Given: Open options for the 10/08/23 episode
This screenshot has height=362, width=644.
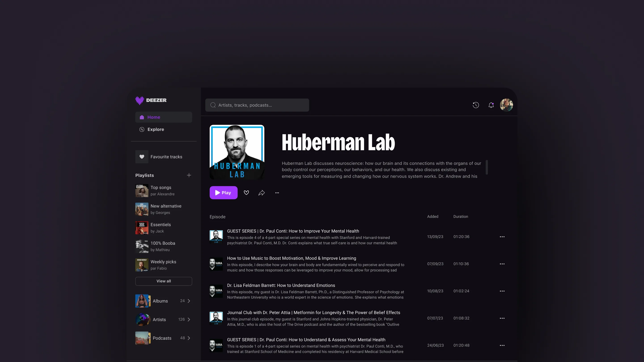Looking at the screenshot, I should coord(502,291).
